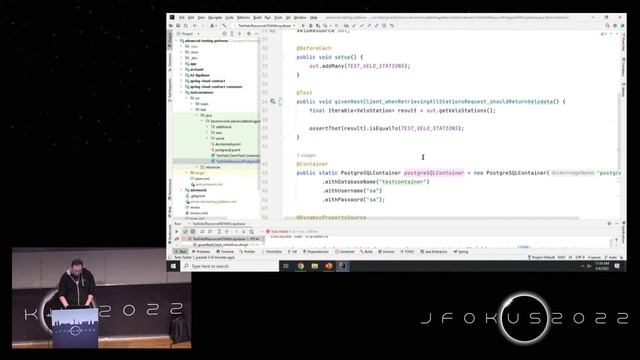Expand the target folder node
Screen dimensions: 640x360
[187, 173]
